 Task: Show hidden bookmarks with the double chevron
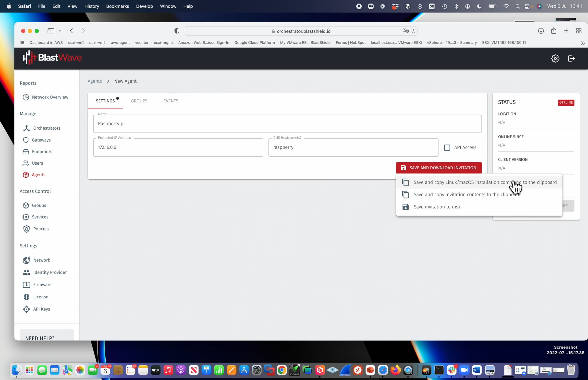(583, 43)
